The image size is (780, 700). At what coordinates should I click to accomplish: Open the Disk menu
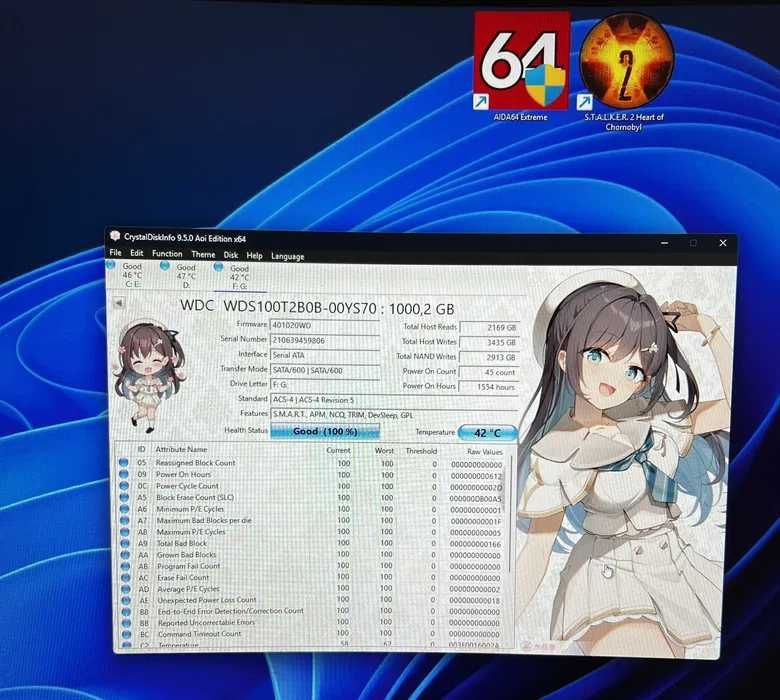231,255
